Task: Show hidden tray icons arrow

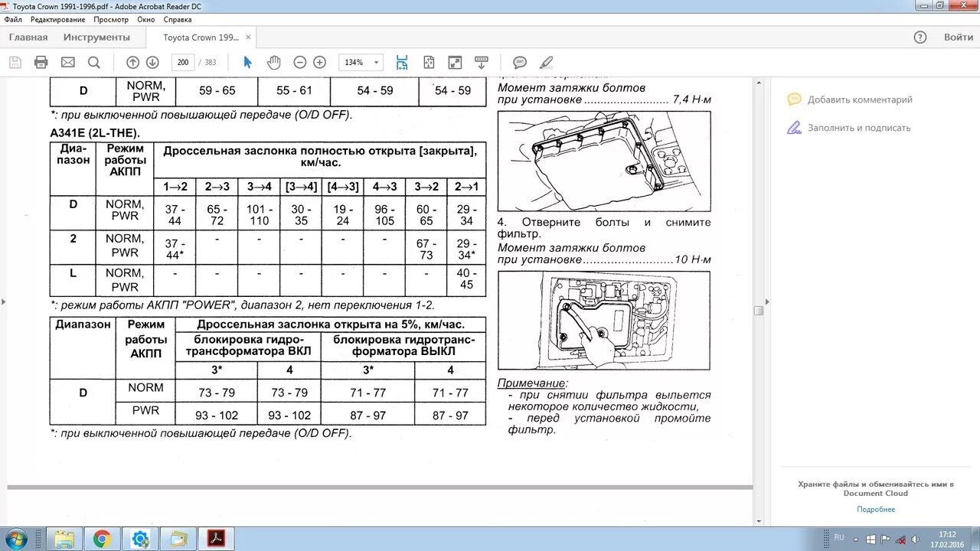Action: pyautogui.click(x=855, y=539)
